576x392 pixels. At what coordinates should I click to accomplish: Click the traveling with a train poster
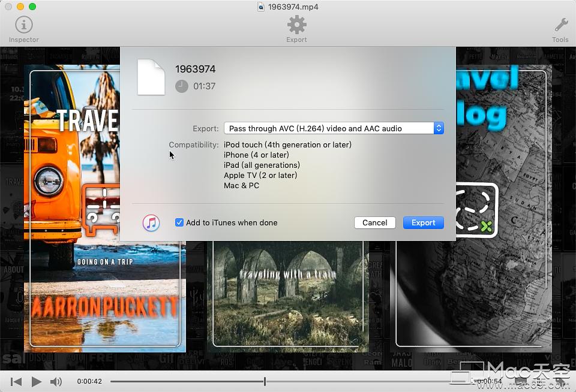point(288,296)
